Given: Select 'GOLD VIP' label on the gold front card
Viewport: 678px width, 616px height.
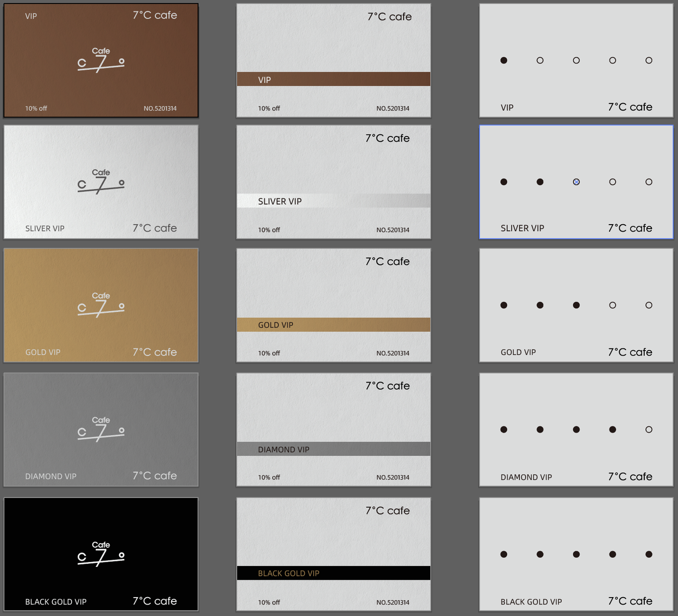Looking at the screenshot, I should coord(43,352).
